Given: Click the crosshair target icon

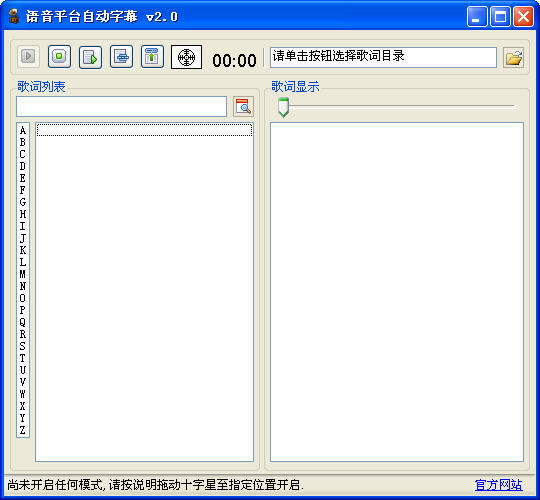Looking at the screenshot, I should (186, 57).
